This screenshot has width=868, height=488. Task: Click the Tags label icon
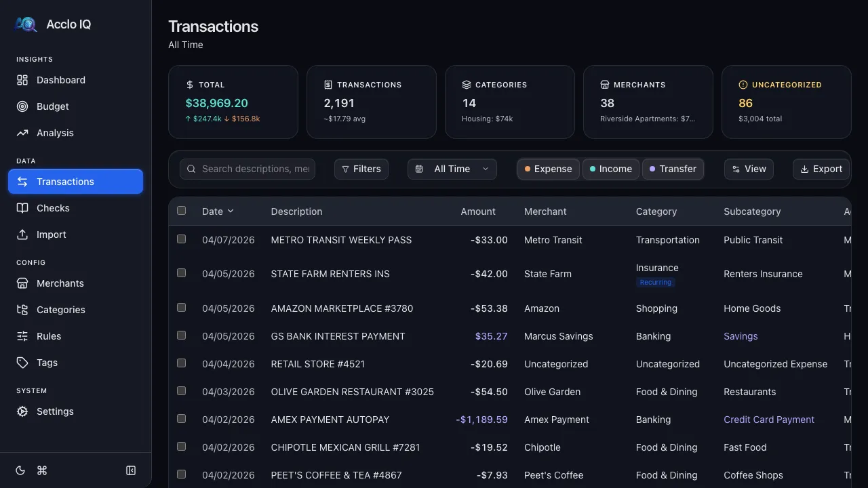coord(22,363)
